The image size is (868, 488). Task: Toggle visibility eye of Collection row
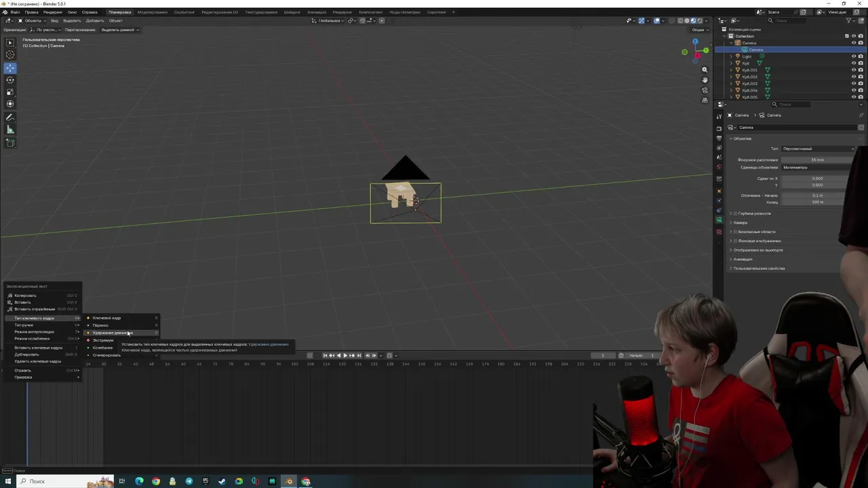(x=854, y=36)
